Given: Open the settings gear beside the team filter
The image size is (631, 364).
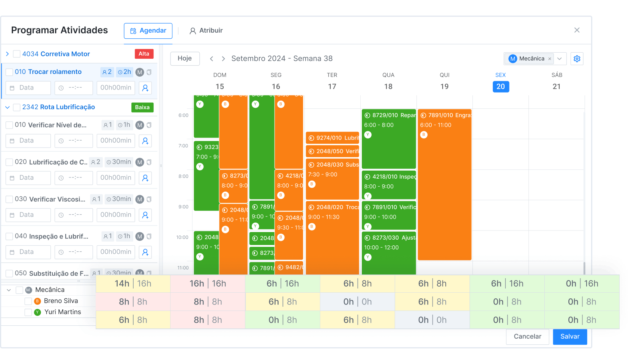Looking at the screenshot, I should 577,58.
